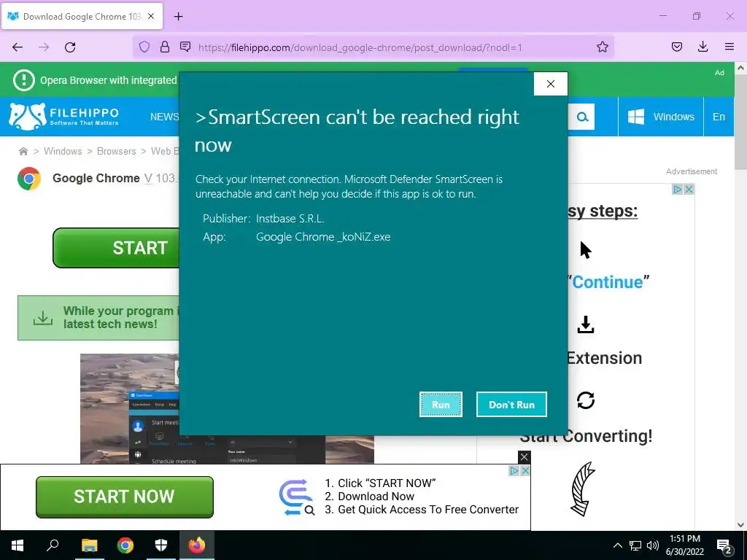Screen dimensions: 747x560
Task: Open Google Chrome from the taskbar
Action: tap(125, 545)
